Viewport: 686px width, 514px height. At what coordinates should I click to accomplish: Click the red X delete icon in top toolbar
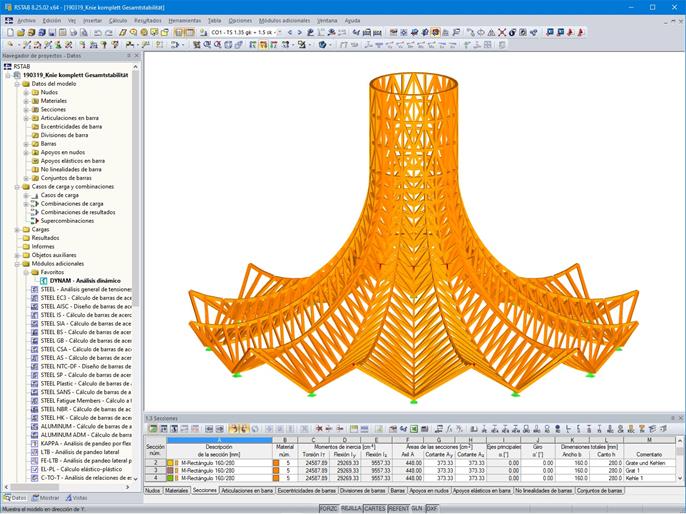pyautogui.click(x=502, y=32)
